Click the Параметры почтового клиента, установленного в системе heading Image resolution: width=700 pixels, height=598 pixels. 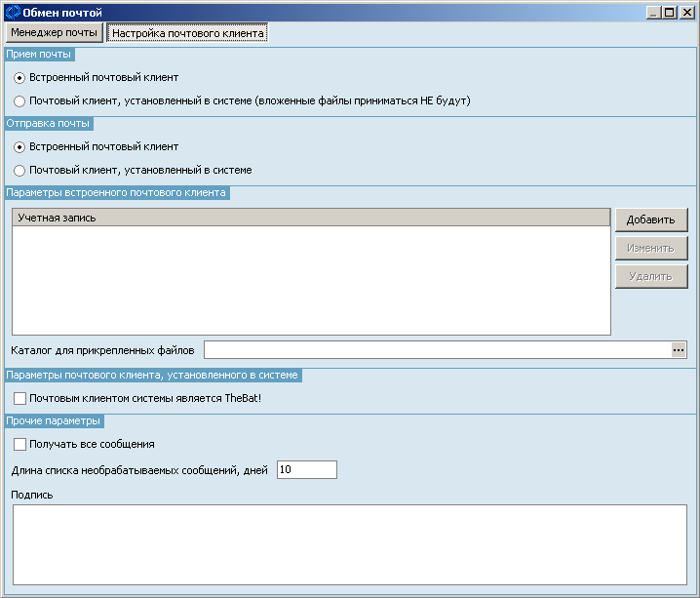pyautogui.click(x=153, y=376)
